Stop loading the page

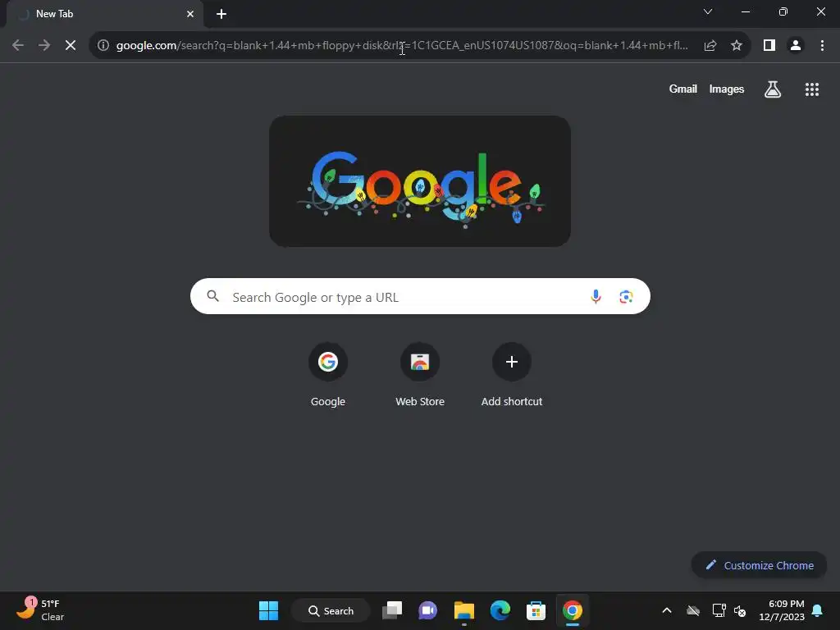(71, 46)
